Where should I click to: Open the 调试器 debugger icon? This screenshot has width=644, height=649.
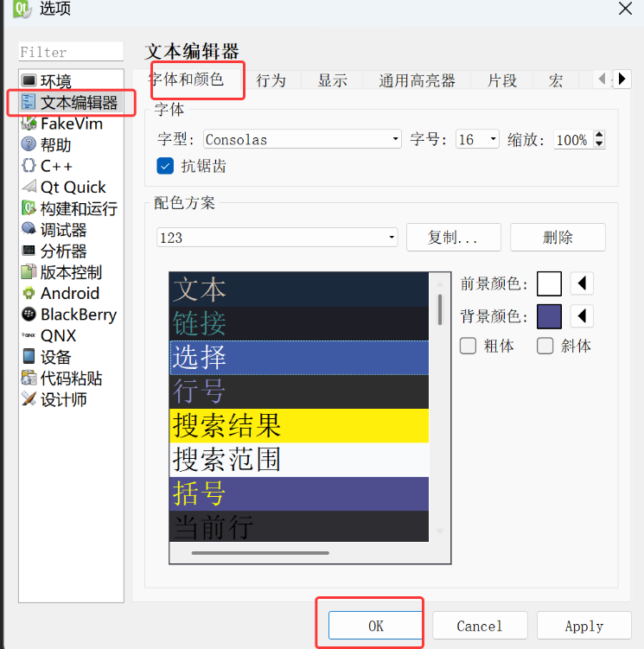[29, 229]
